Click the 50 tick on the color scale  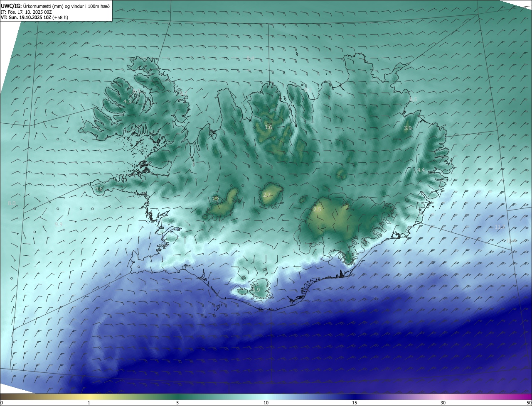(529, 403)
